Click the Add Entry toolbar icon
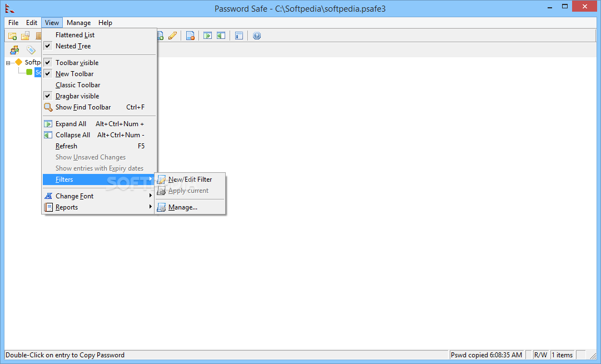The image size is (601, 364). tap(160, 36)
